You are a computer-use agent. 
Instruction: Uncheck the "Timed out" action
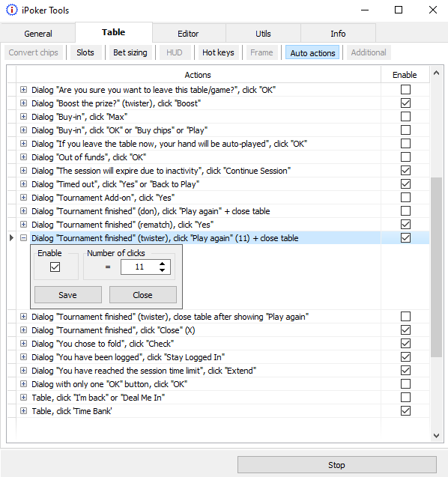[405, 184]
